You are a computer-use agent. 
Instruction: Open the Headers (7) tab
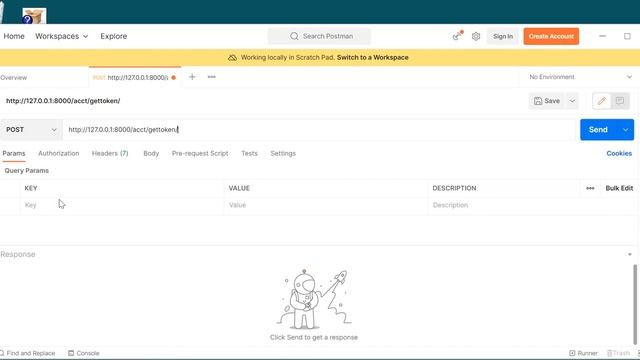point(110,153)
